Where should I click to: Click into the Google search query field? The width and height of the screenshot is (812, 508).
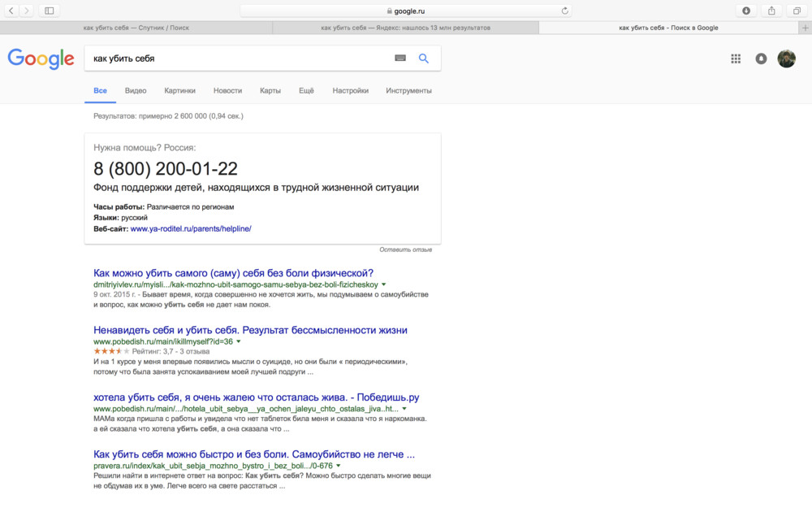238,59
